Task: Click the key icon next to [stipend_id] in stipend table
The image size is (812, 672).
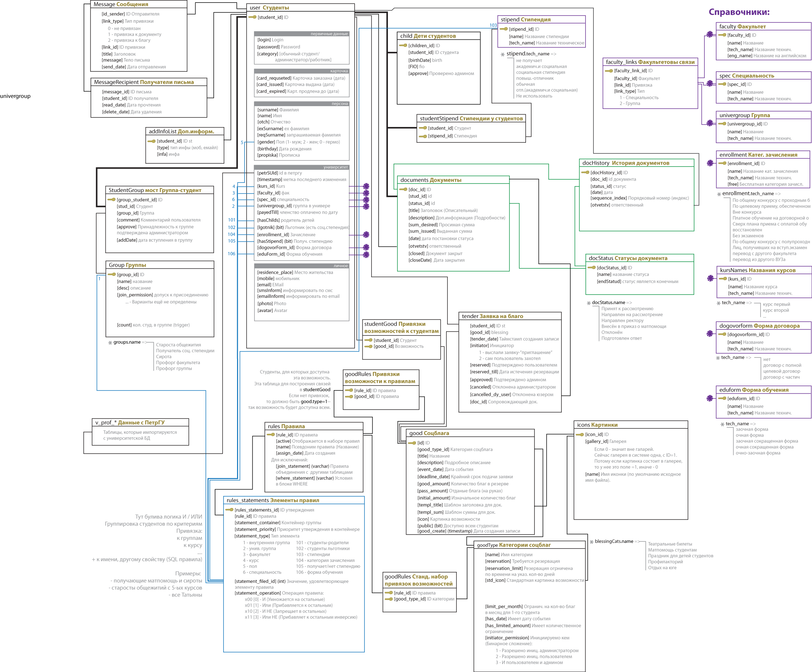Action: 504,29
